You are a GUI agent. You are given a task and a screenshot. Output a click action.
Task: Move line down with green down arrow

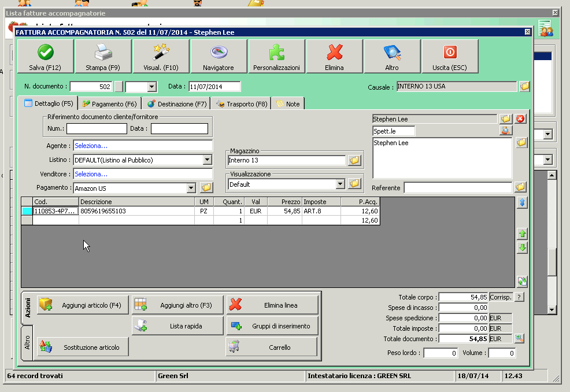[x=522, y=247]
